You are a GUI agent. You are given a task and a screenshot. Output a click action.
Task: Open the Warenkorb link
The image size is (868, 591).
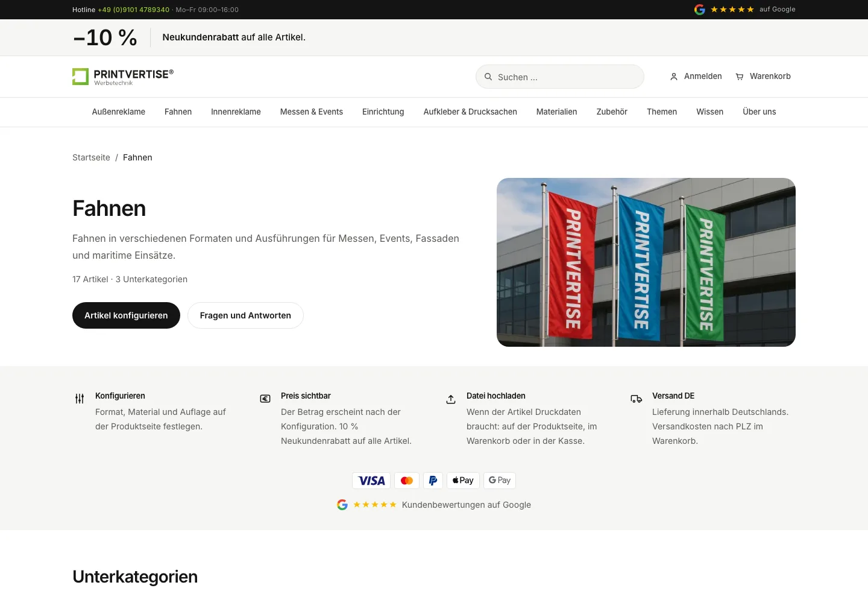763,77
